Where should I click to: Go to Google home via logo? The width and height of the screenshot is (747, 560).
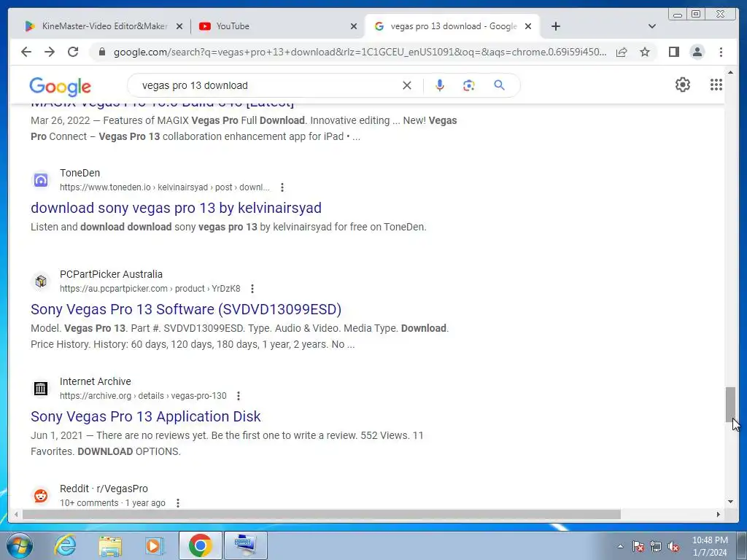pyautogui.click(x=60, y=86)
